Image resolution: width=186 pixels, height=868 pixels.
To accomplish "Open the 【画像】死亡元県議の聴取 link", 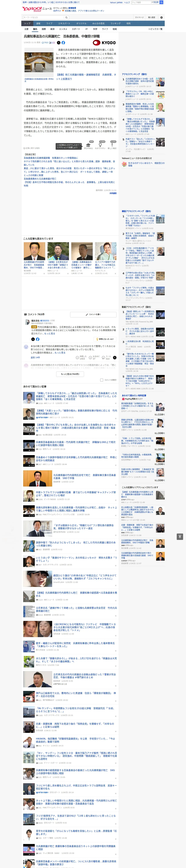I will [86, 77].
